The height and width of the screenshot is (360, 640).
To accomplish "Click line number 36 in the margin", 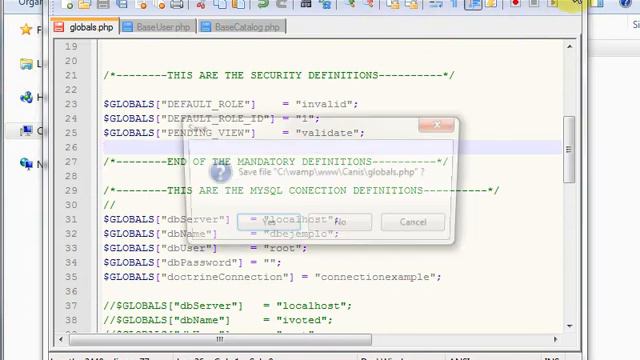I will 71,291.
